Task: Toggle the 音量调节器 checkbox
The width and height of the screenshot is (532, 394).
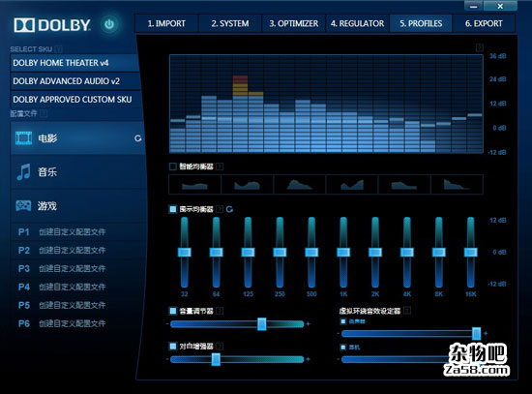Action: (x=173, y=311)
